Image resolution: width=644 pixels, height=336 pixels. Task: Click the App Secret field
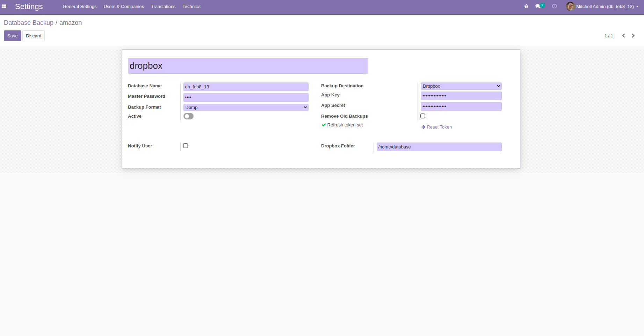coord(461,106)
